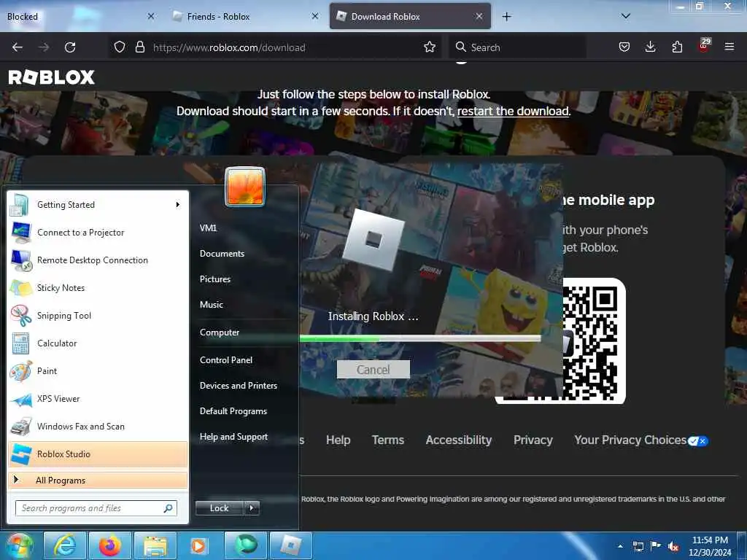The width and height of the screenshot is (747, 560).
Task: Open the list all tabs dropdown
Action: [626, 16]
